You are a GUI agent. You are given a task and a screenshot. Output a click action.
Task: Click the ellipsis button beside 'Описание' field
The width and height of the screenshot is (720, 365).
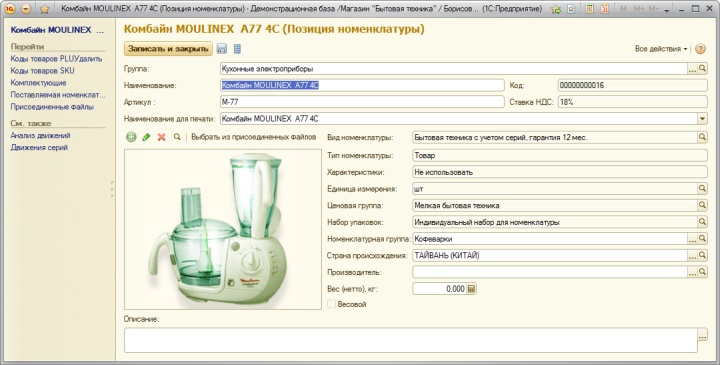click(x=702, y=337)
